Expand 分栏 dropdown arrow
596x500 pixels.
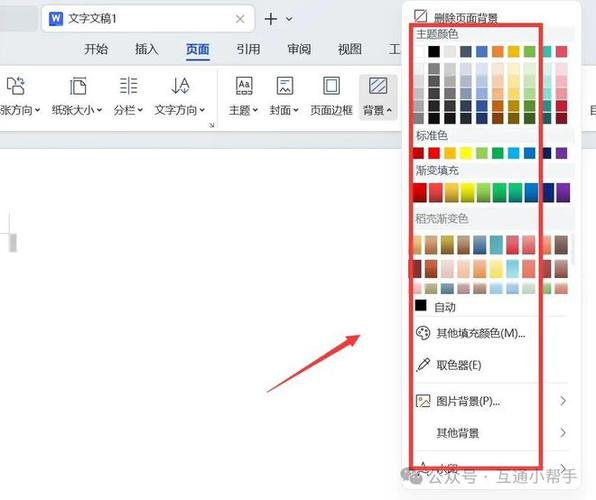(140, 110)
